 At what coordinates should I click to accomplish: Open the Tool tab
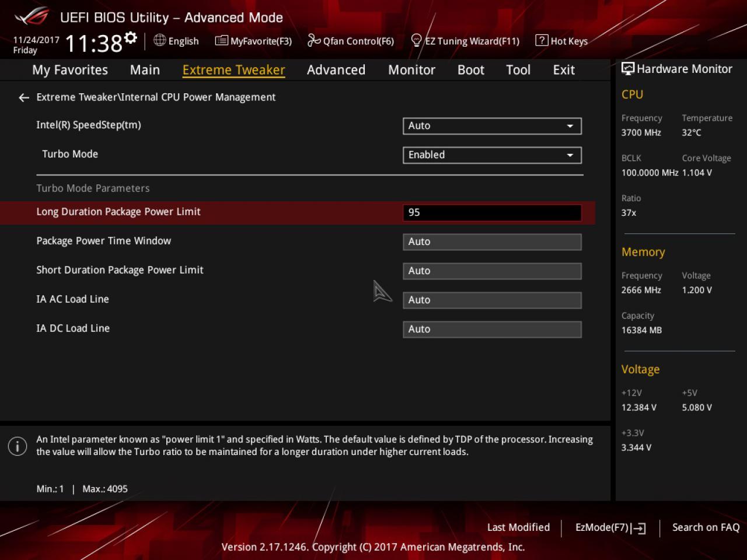pos(518,70)
